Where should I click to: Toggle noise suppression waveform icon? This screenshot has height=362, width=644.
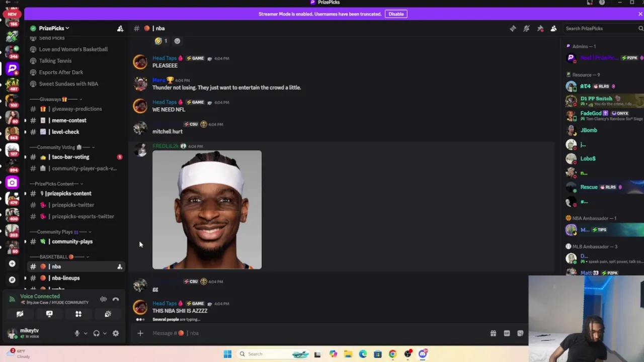point(103,299)
